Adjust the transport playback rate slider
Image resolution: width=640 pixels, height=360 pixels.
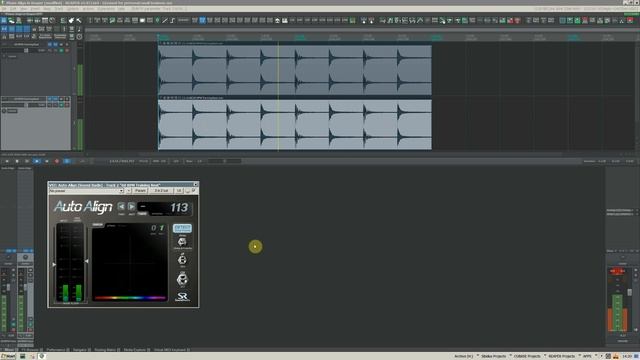point(224,161)
